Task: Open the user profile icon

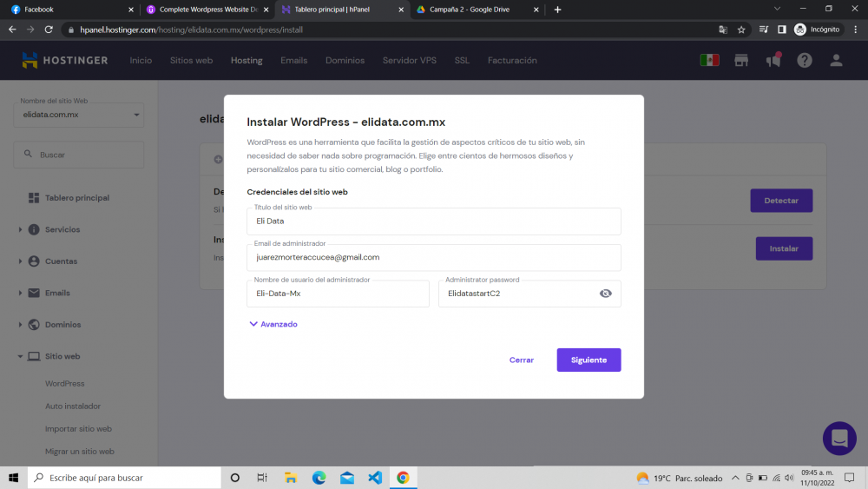Action: (x=836, y=60)
